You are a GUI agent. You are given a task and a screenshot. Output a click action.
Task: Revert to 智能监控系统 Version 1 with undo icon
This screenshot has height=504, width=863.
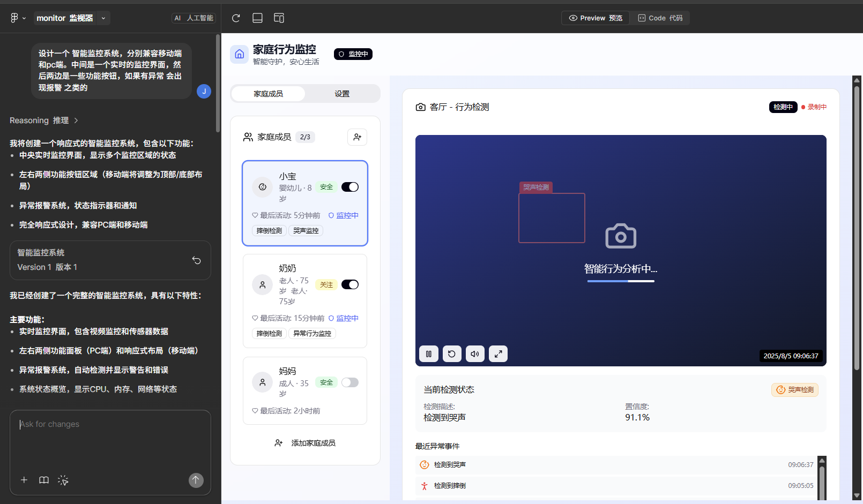click(x=196, y=260)
